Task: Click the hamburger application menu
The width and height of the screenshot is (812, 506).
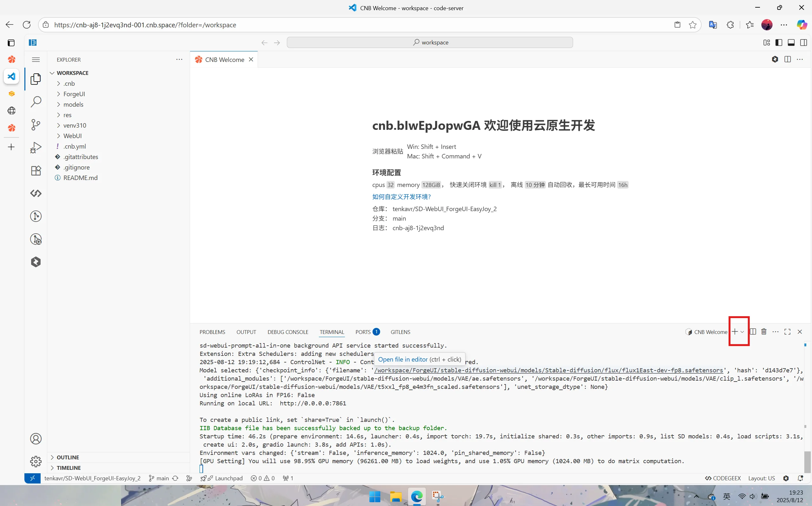Action: [x=36, y=60]
